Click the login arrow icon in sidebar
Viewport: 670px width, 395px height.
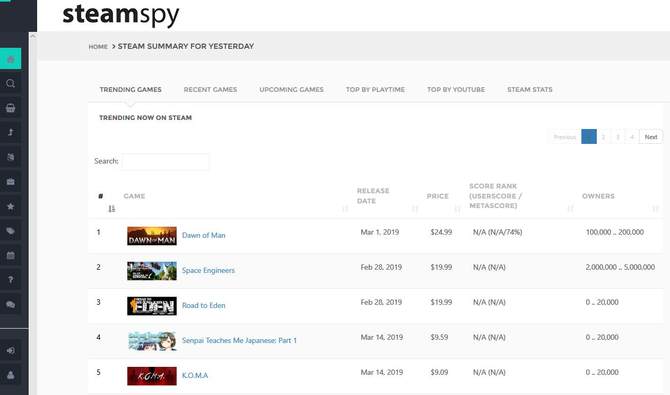[11, 351]
